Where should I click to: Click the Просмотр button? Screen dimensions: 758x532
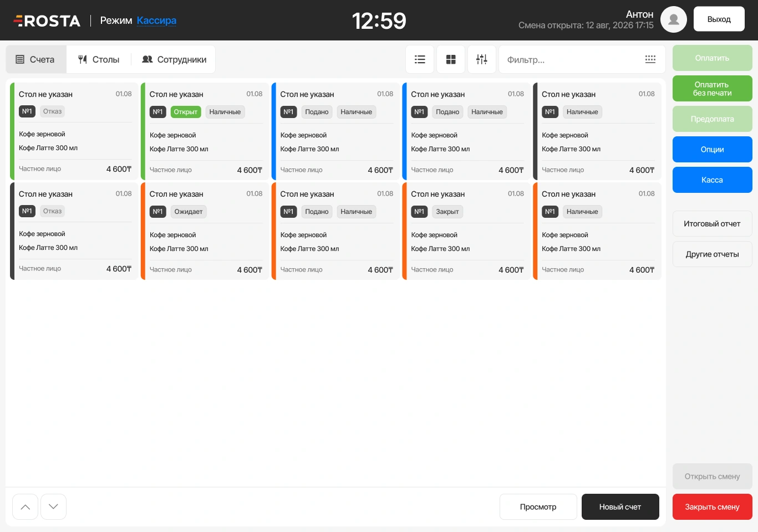coord(538,507)
